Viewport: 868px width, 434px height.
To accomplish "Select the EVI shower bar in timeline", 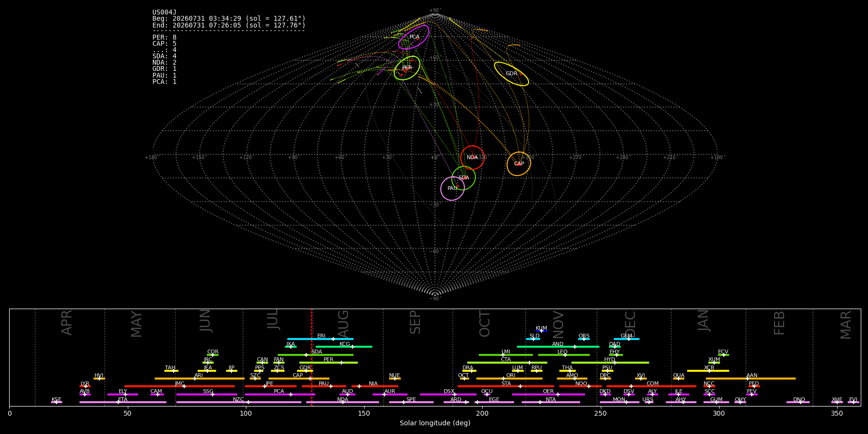I will 854,402.
